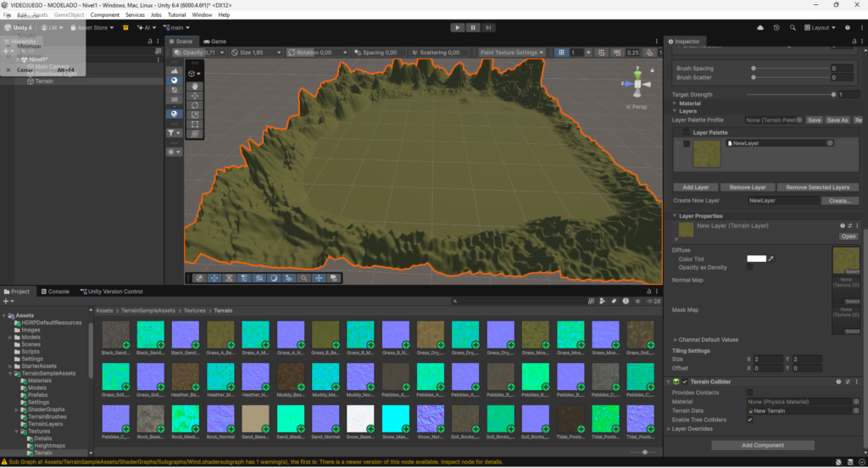Viewport: 868px width, 468px height.
Task: Open the Paint Texture Settings dropdown
Action: [x=511, y=52]
